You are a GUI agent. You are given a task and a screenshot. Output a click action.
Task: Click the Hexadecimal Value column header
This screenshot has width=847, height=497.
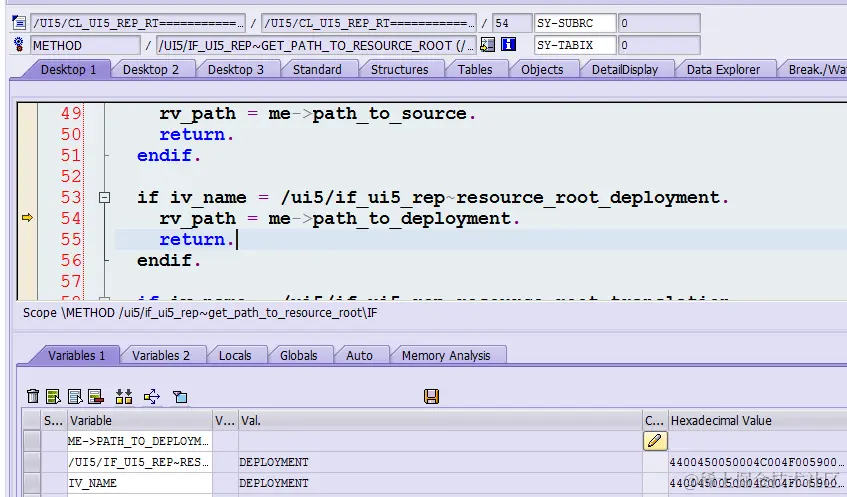pyautogui.click(x=757, y=420)
